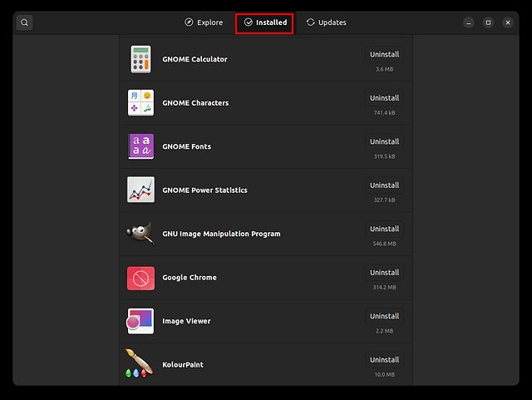Click the 314.2 MB size label
Image resolution: width=532 pixels, height=400 pixels.
(x=384, y=287)
